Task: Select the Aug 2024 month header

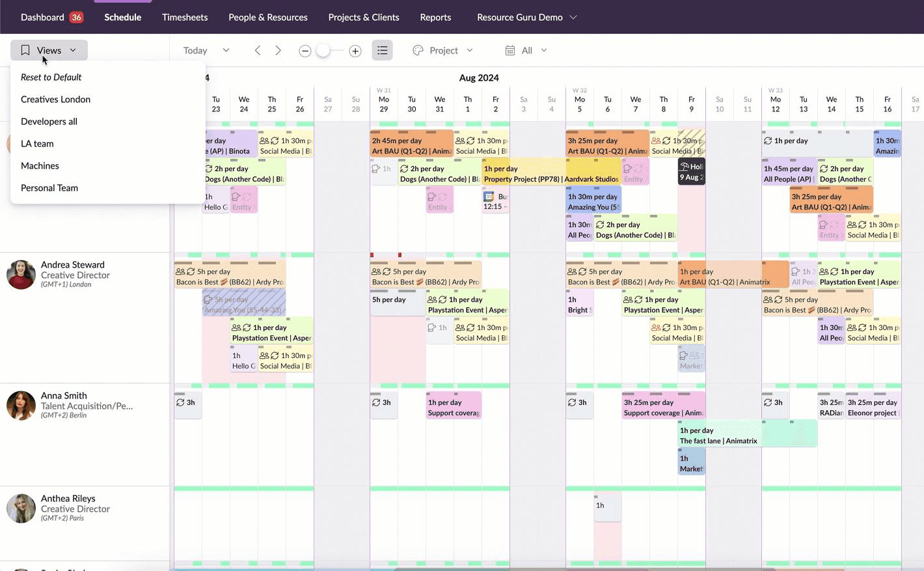Action: [x=479, y=77]
